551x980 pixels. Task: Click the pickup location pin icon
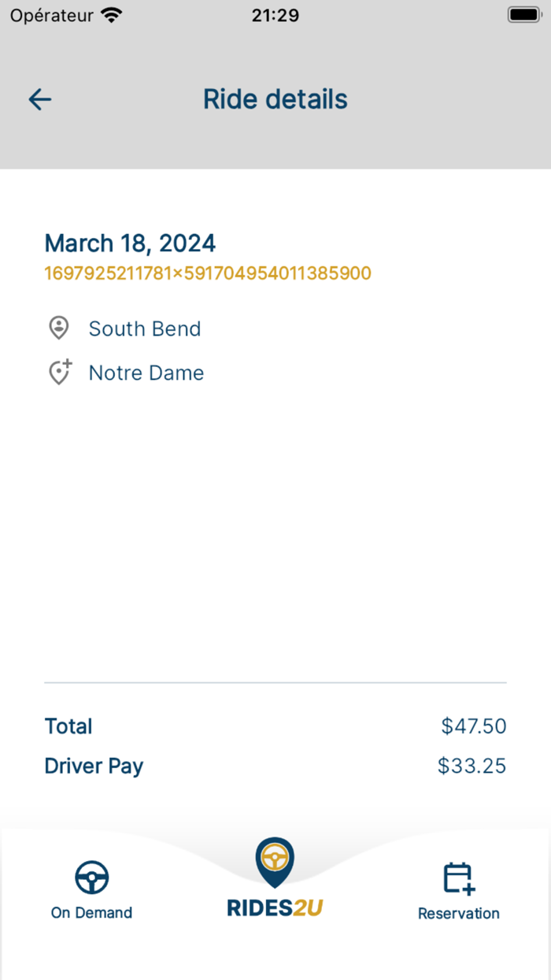(58, 329)
